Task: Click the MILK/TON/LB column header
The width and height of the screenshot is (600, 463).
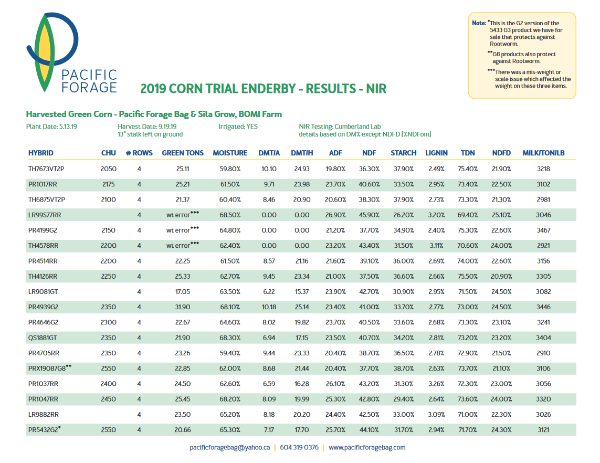Action: pos(543,153)
